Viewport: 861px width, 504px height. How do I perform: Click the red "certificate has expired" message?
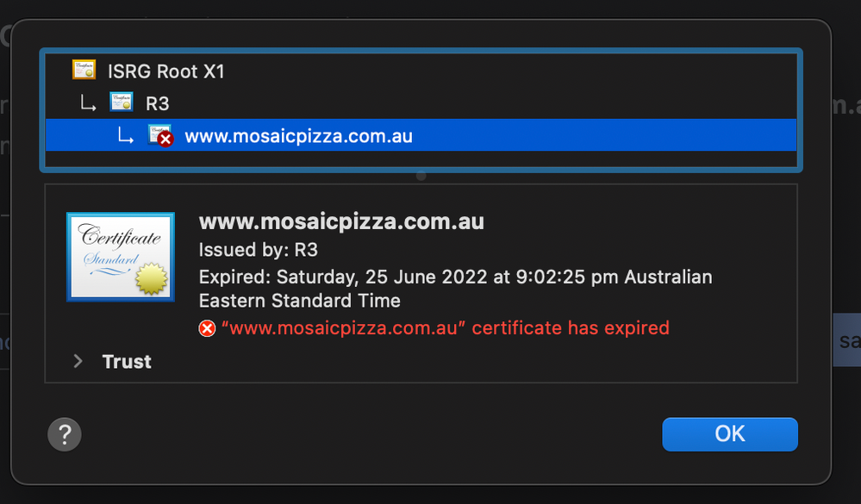(445, 328)
